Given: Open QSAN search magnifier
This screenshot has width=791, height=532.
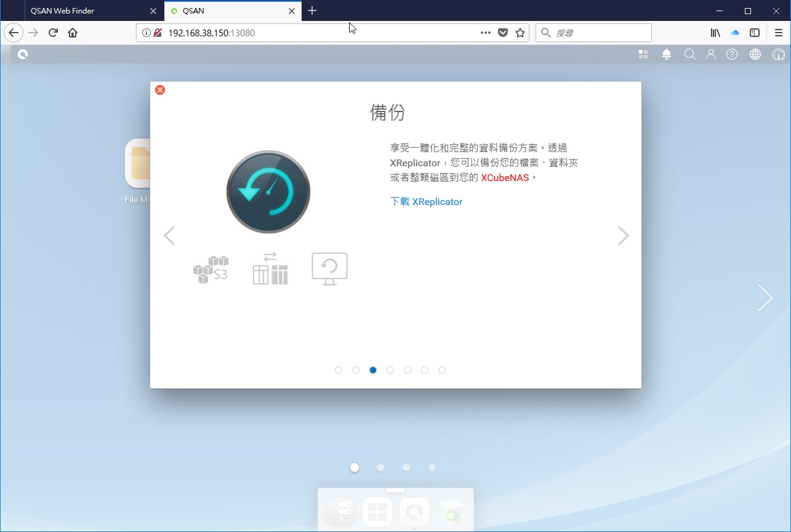Looking at the screenshot, I should (x=689, y=54).
